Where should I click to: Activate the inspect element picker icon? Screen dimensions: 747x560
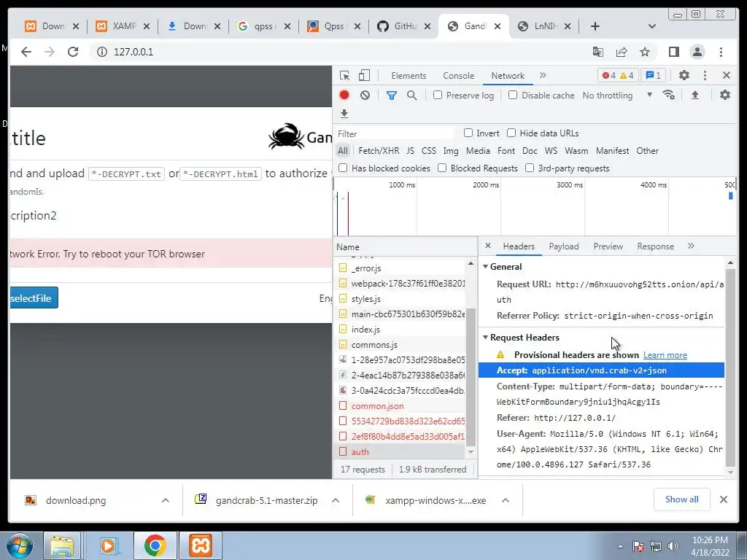point(344,75)
